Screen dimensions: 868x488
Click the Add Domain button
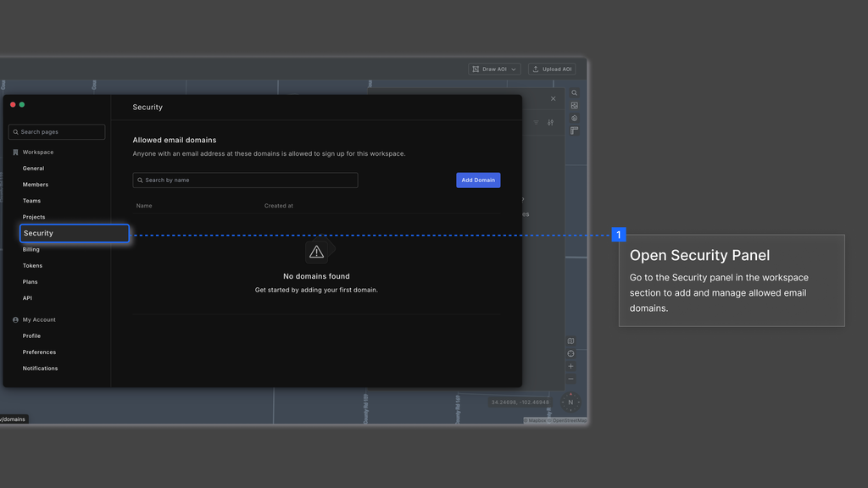[478, 180]
